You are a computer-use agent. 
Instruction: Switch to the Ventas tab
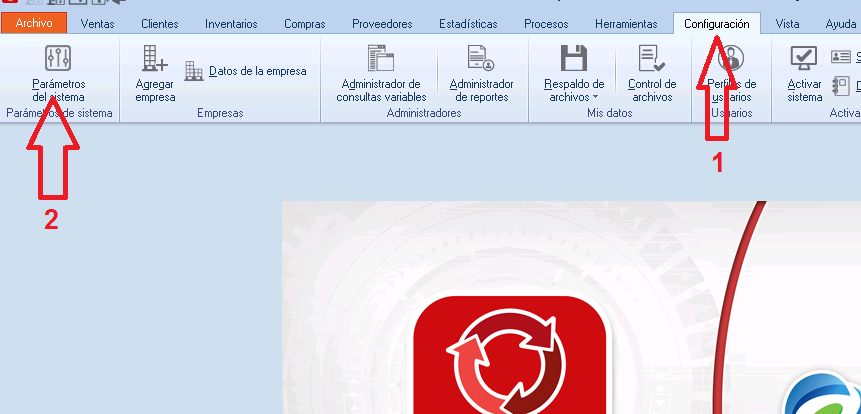(97, 24)
